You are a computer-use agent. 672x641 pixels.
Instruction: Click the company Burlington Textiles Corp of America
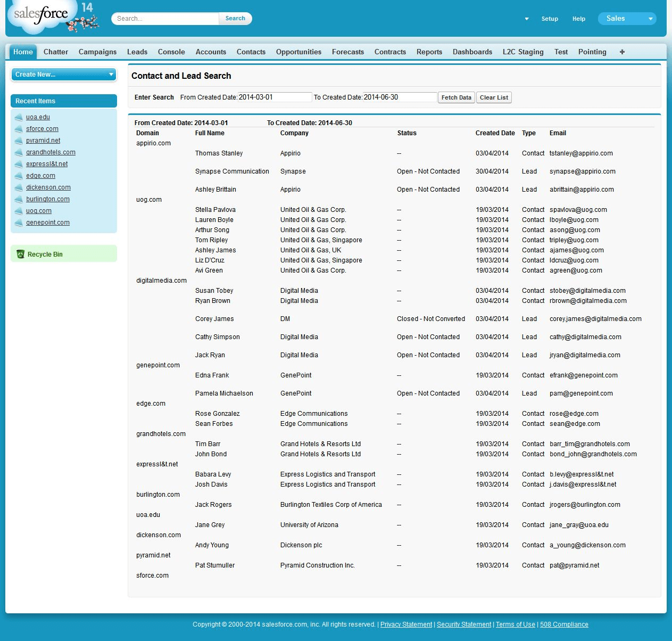pos(331,505)
